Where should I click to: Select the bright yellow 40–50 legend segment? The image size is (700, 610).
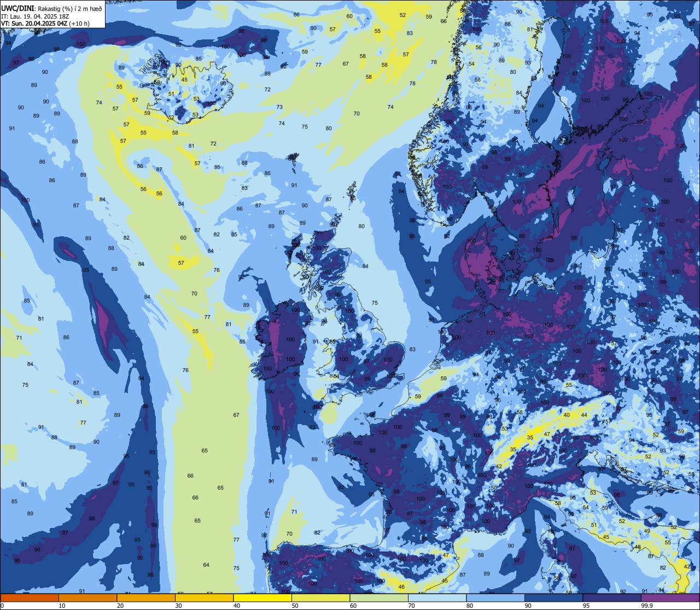(x=262, y=598)
